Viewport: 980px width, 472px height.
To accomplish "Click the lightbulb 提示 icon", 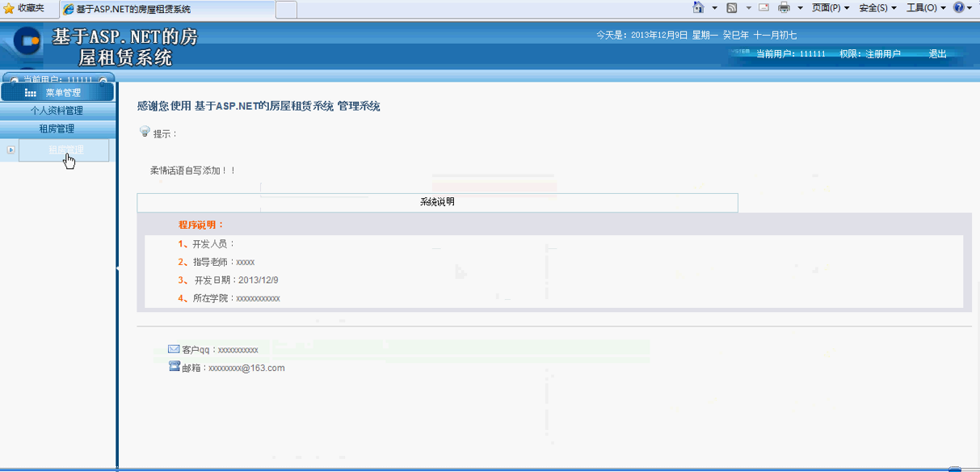I will click(145, 131).
